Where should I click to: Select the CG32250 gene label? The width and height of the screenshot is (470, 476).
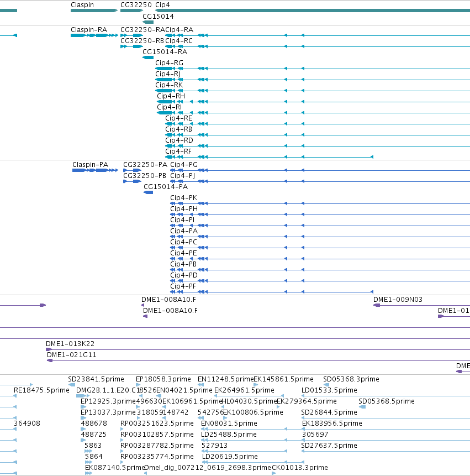(136, 5)
